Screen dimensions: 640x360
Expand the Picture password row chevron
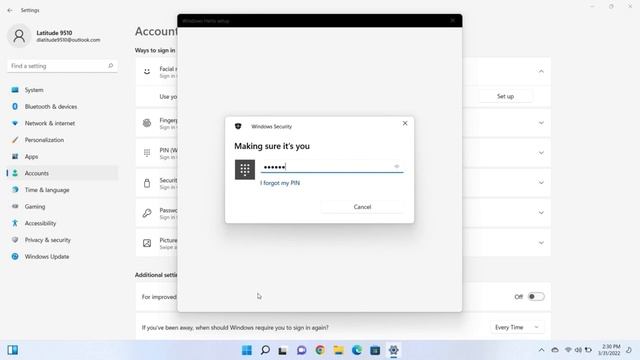541,243
